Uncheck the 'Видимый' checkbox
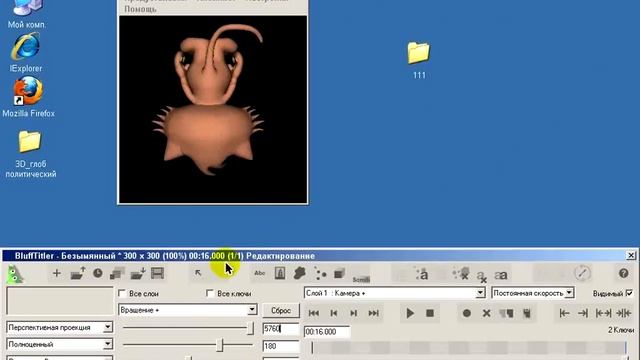 [629, 293]
